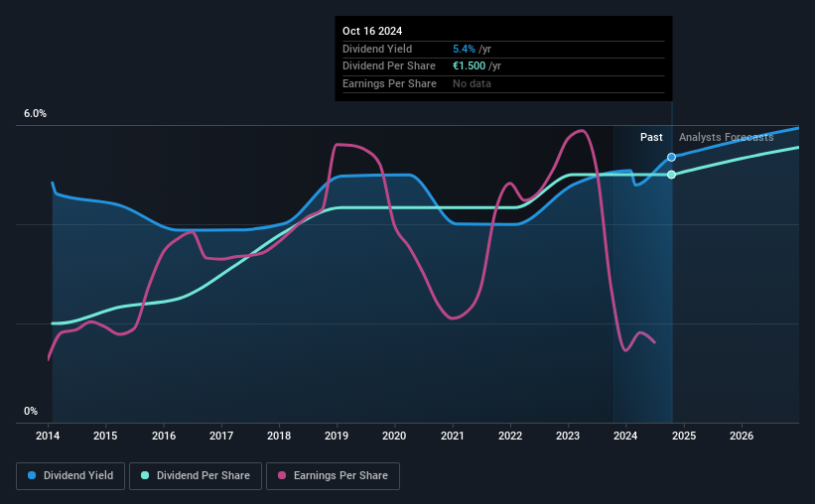Click the blue Dividend Yield legend dot
Image resolution: width=815 pixels, height=504 pixels.
click(32, 475)
